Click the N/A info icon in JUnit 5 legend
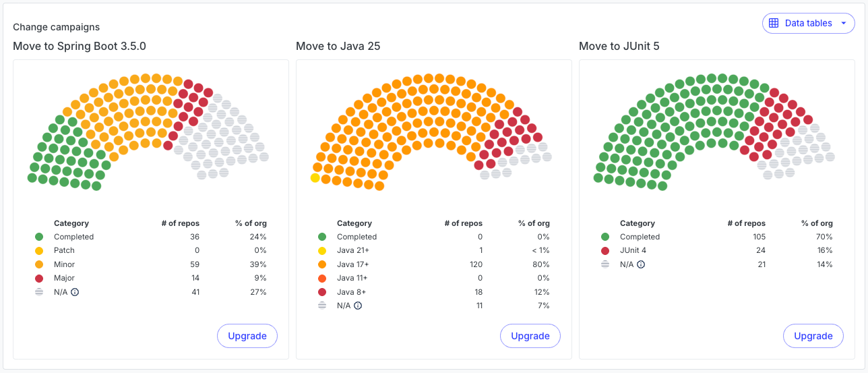Screen dimensions: 868x373 pyautogui.click(x=641, y=264)
